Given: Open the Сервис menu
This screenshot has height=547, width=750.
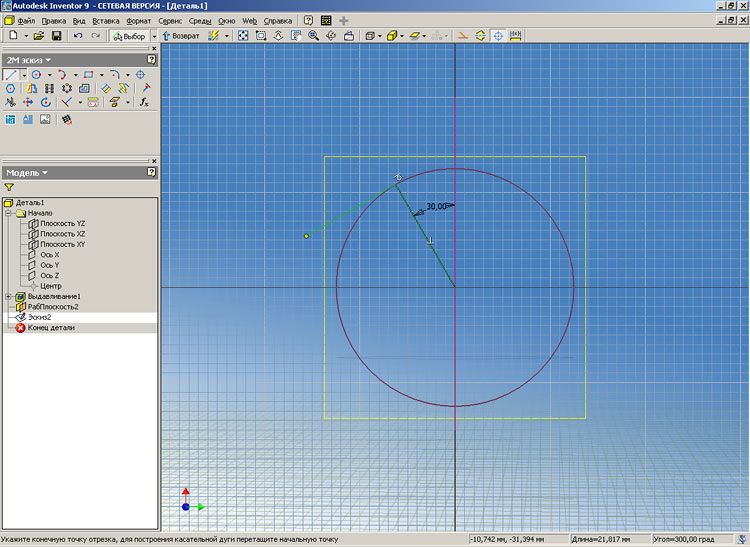Looking at the screenshot, I should pos(170,21).
